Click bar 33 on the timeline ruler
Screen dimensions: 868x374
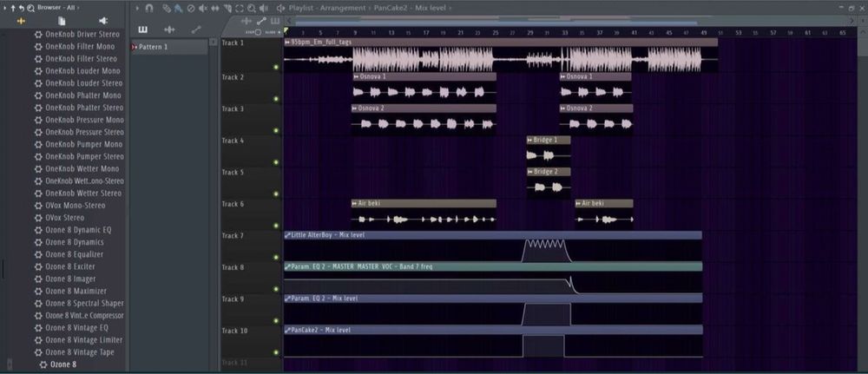565,33
